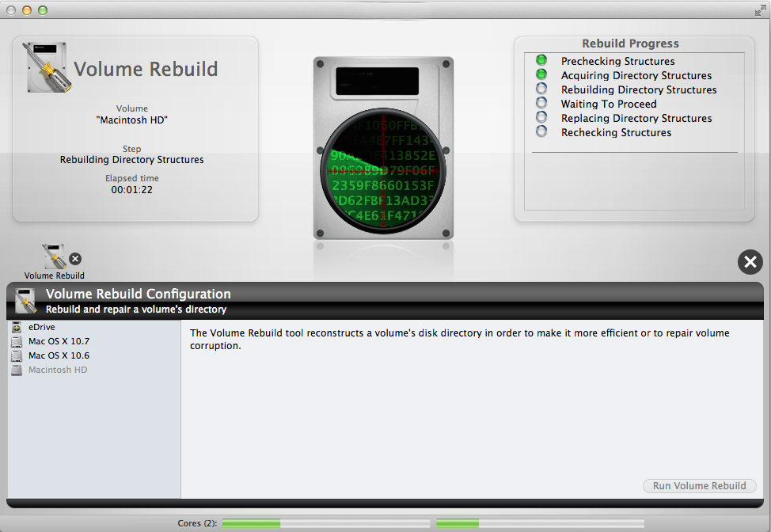The height and width of the screenshot is (532, 771).
Task: Click the green Acquiring Directory Structures status light
Action: click(x=541, y=74)
